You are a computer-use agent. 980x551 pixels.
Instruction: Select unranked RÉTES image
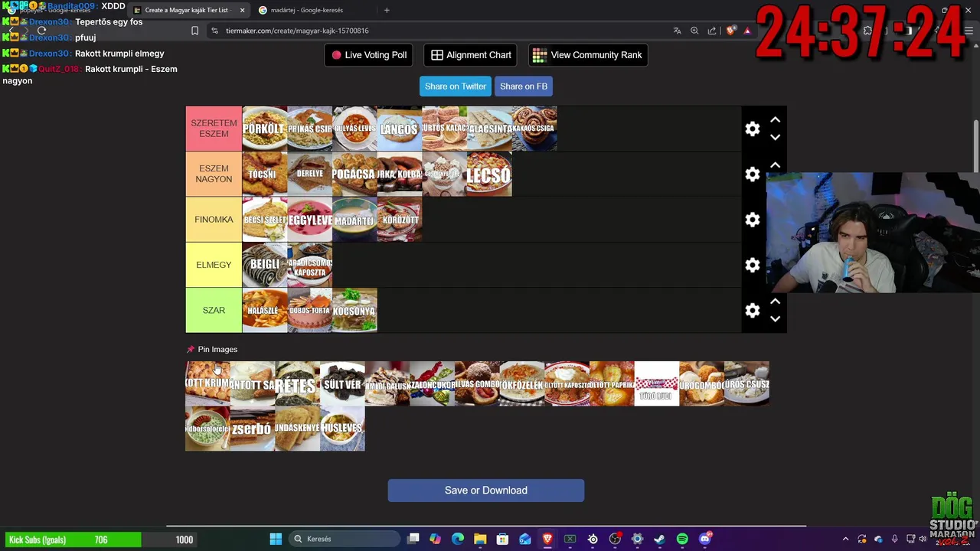(x=297, y=383)
